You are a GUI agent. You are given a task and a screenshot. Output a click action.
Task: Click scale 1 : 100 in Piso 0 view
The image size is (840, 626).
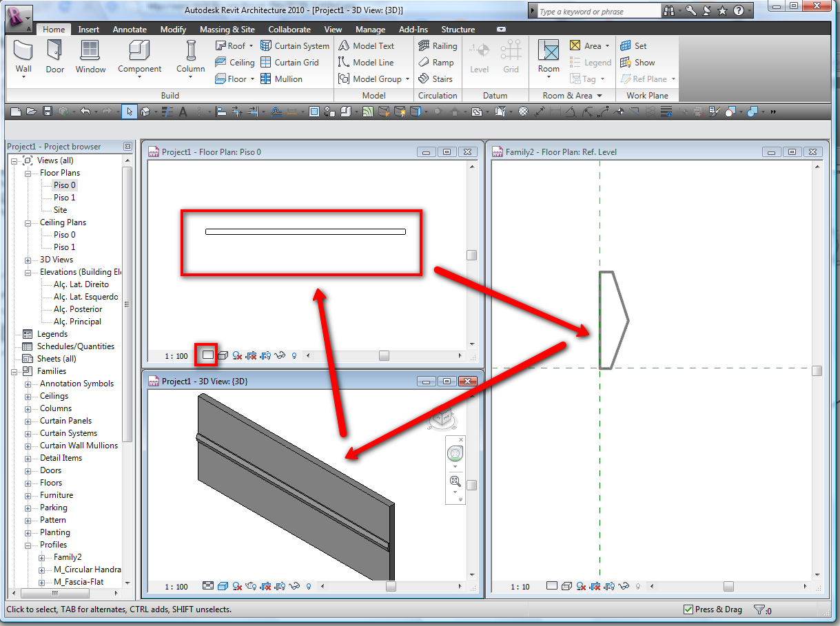[176, 356]
